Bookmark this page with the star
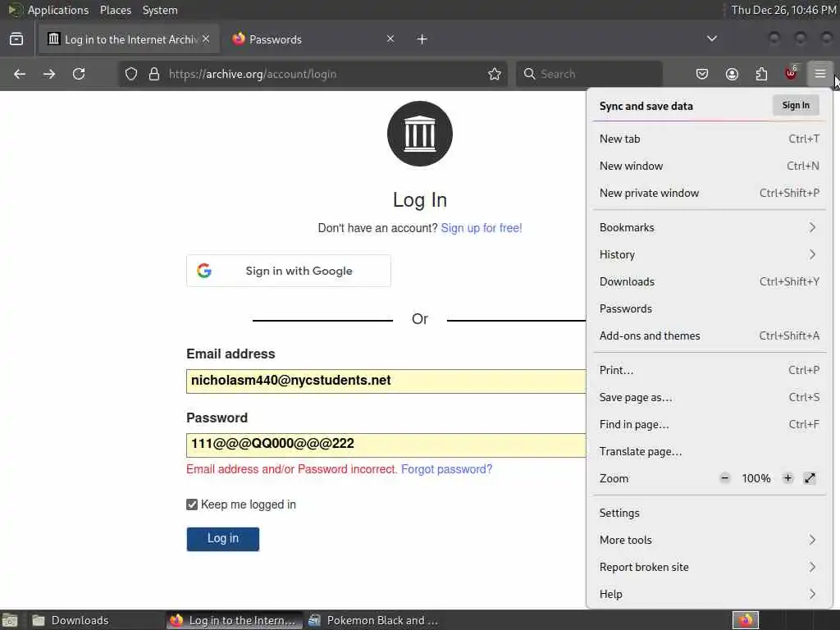The height and width of the screenshot is (630, 840). point(495,74)
